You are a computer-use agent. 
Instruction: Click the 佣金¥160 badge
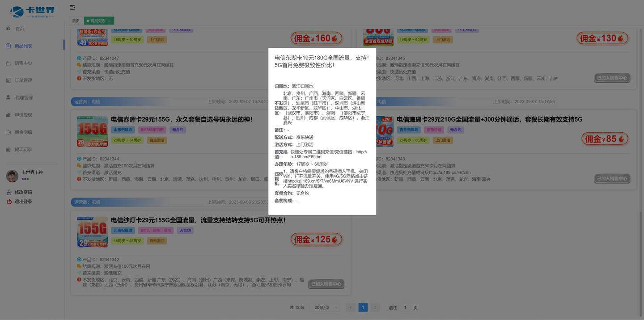[x=317, y=38]
